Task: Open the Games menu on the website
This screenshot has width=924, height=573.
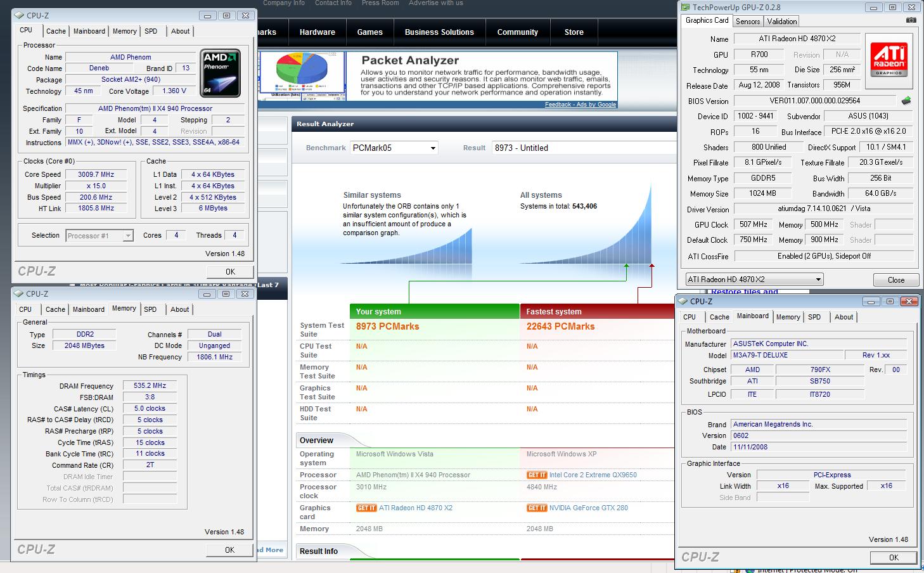Action: pos(370,32)
